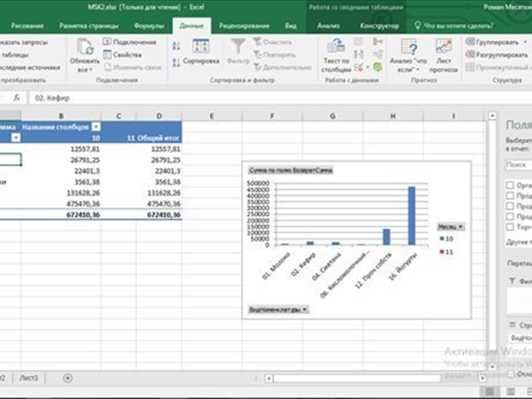
Task: Sort descending with Z-to-A icon
Action: point(176,63)
